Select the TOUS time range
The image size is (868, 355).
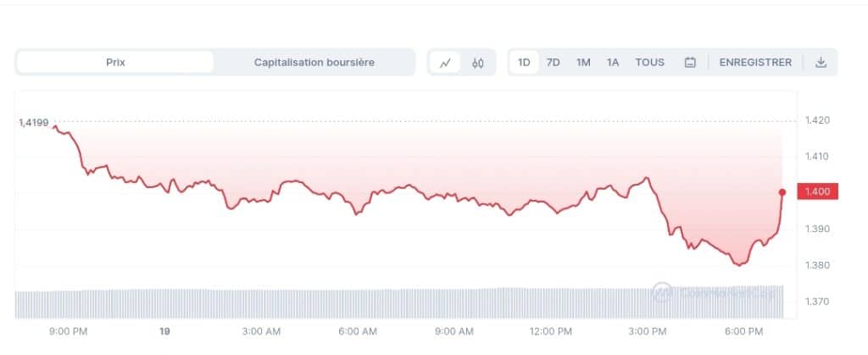tap(650, 63)
